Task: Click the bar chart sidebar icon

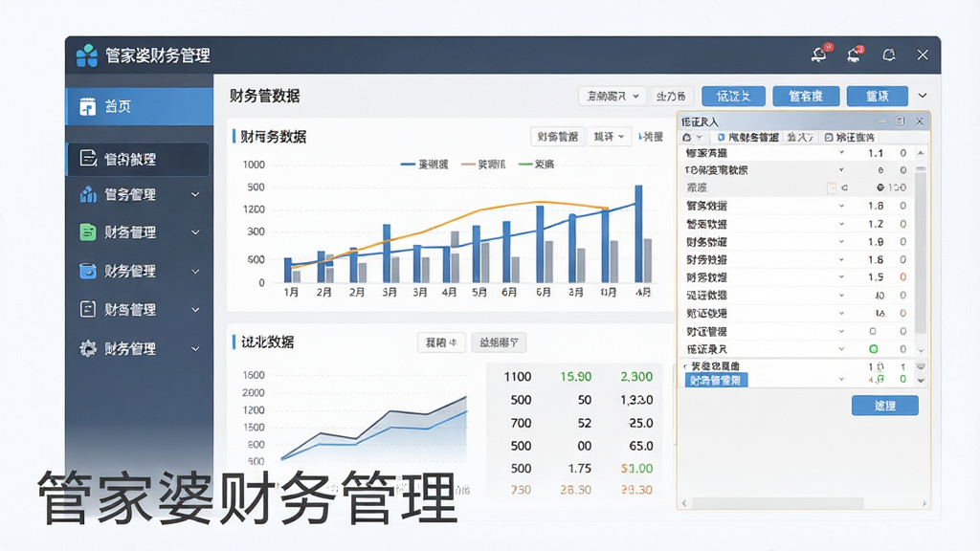Action: coord(88,194)
